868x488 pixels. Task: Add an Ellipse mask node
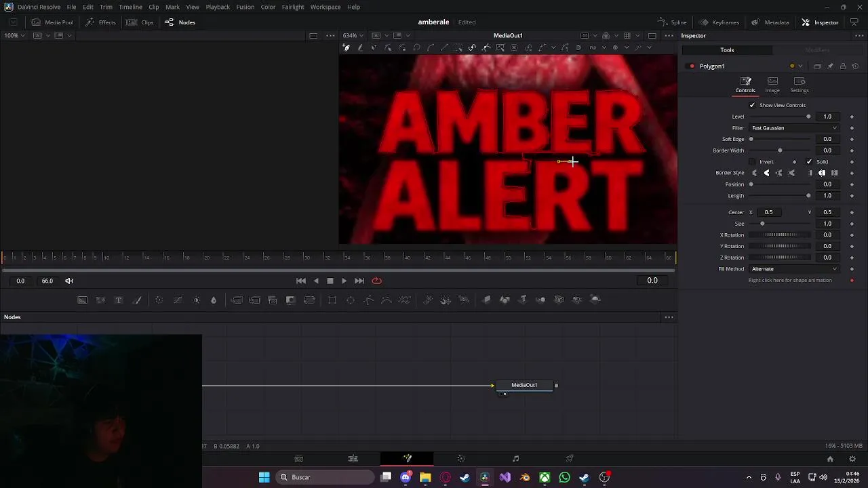351,300
